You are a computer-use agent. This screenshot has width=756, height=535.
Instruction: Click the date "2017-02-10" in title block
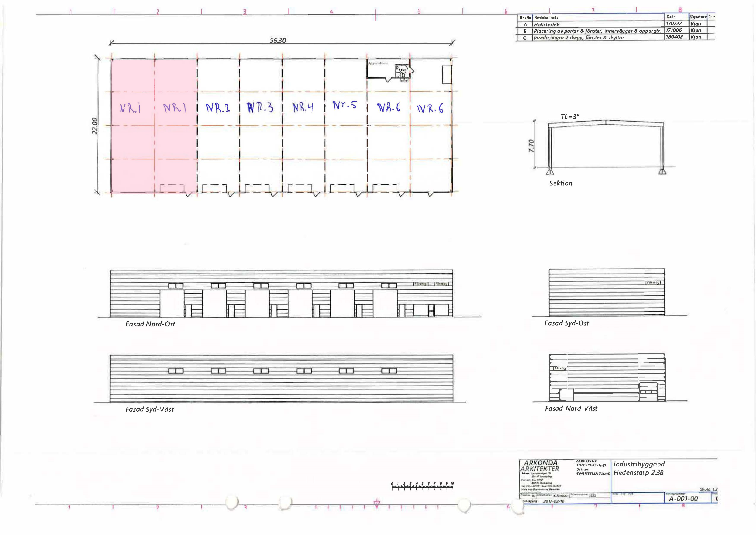(x=554, y=501)
